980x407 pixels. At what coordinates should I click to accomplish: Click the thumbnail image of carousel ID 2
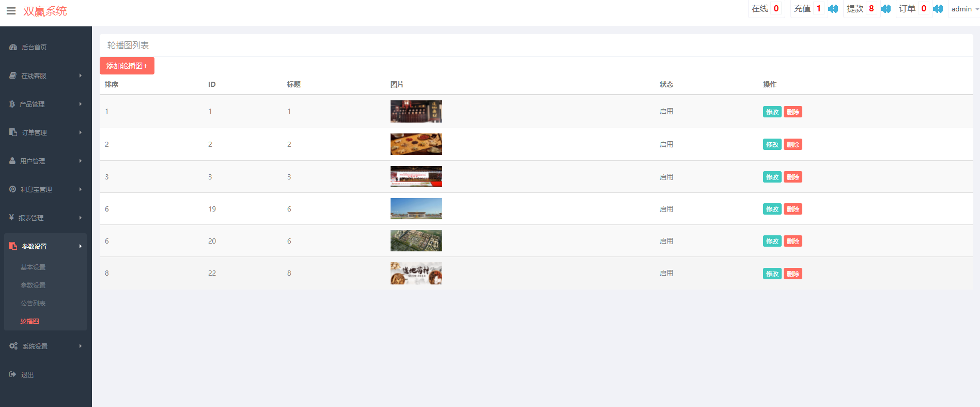[416, 144]
